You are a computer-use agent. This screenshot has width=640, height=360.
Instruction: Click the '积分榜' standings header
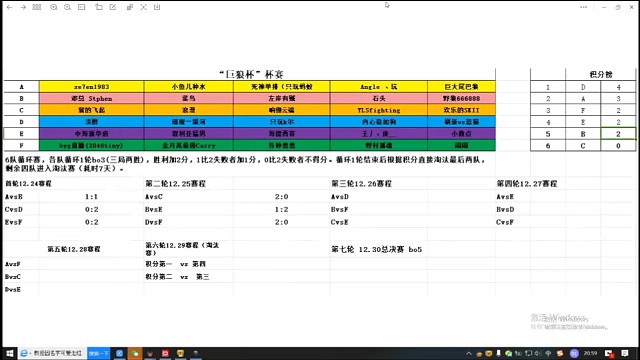(x=601, y=74)
